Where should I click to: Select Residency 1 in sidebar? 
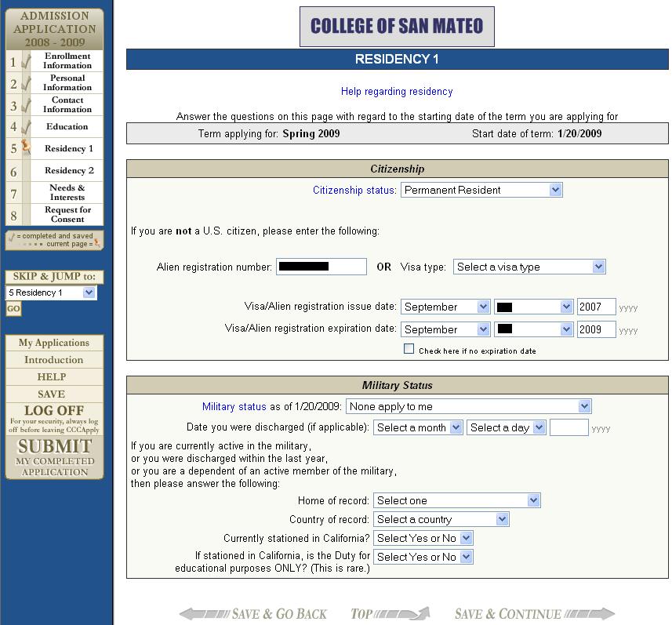68,148
